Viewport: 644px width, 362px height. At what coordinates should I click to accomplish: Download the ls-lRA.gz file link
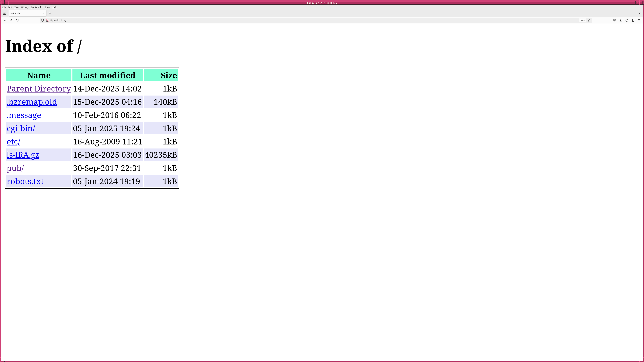click(23, 155)
